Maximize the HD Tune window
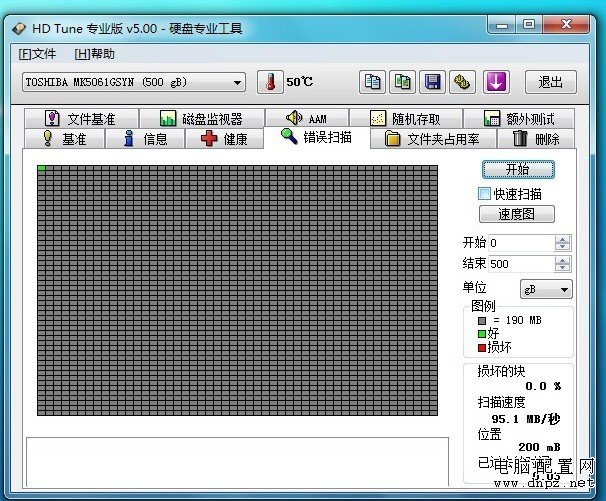Viewport: 606px width, 501px height. [529, 25]
